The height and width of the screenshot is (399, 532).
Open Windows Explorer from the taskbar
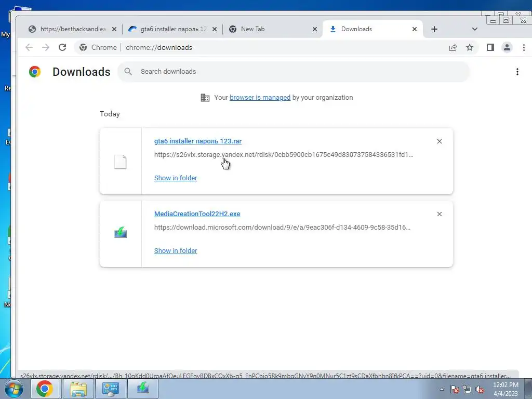(78, 389)
